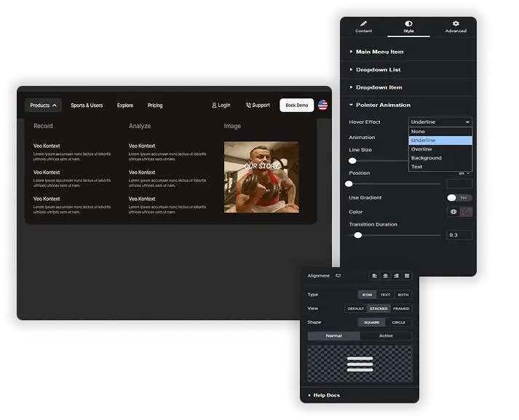Select None hover effect option

pyautogui.click(x=440, y=132)
